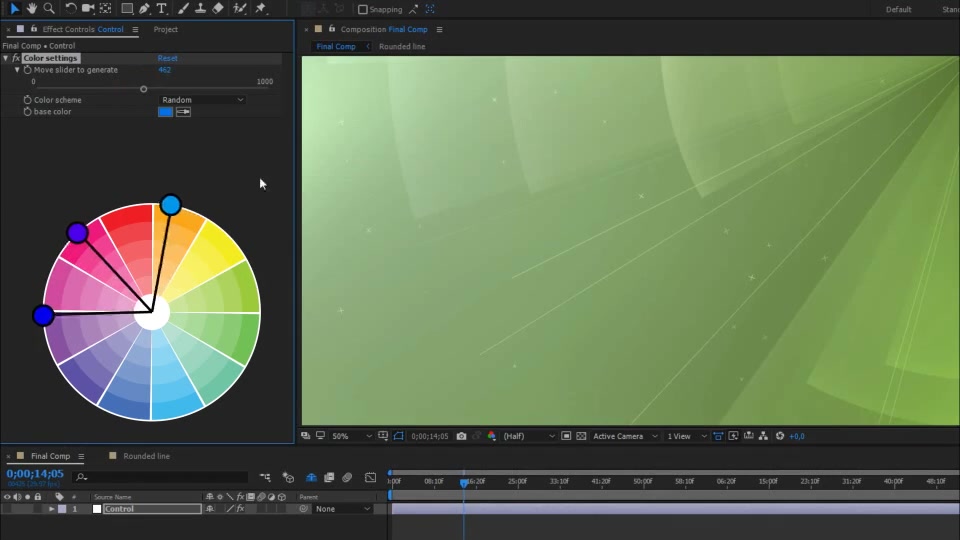Collapse Move slider to generate property triangle
Image resolution: width=960 pixels, height=540 pixels.
pos(17,70)
